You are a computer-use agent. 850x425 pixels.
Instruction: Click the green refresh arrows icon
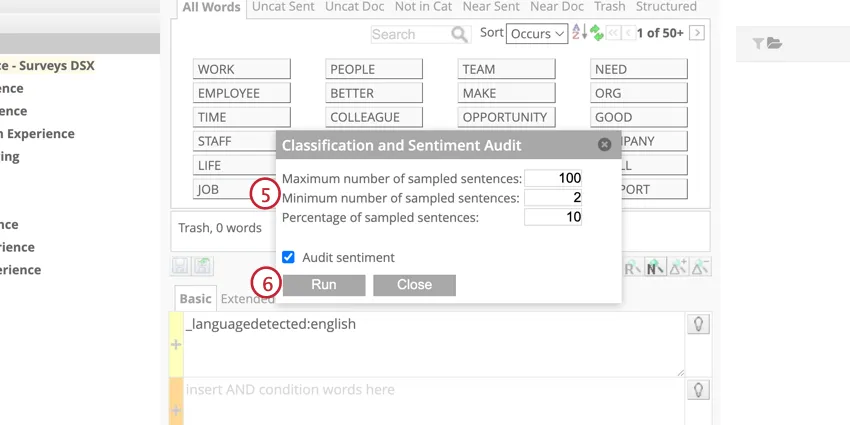coord(597,33)
